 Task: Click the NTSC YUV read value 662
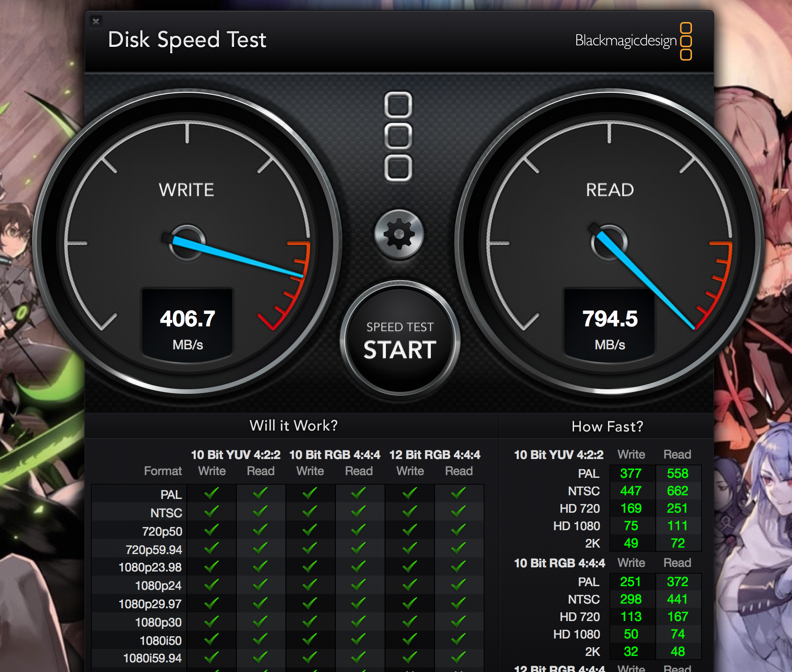[x=677, y=491]
